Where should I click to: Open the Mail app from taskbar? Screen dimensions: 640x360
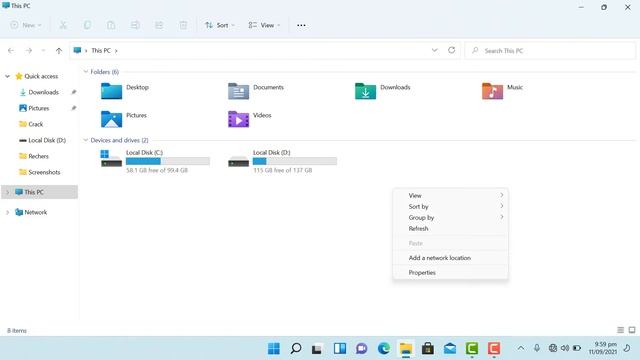(x=450, y=349)
